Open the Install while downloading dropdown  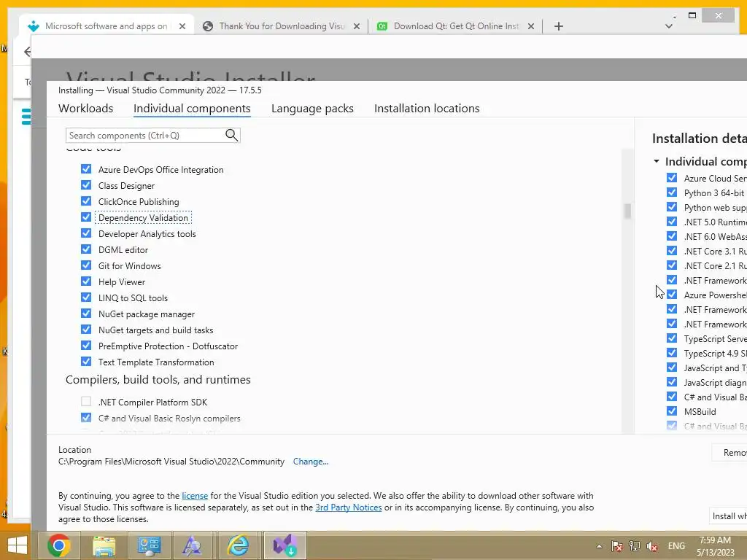[x=729, y=516]
